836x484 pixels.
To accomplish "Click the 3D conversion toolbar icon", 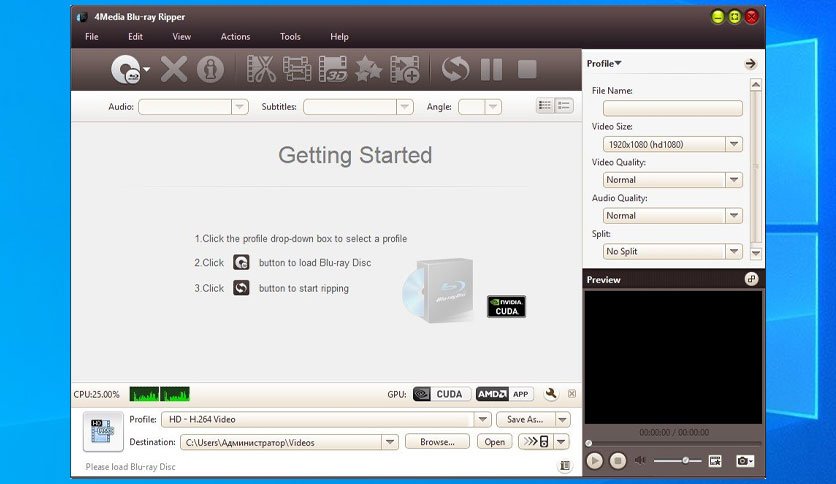I will click(333, 69).
